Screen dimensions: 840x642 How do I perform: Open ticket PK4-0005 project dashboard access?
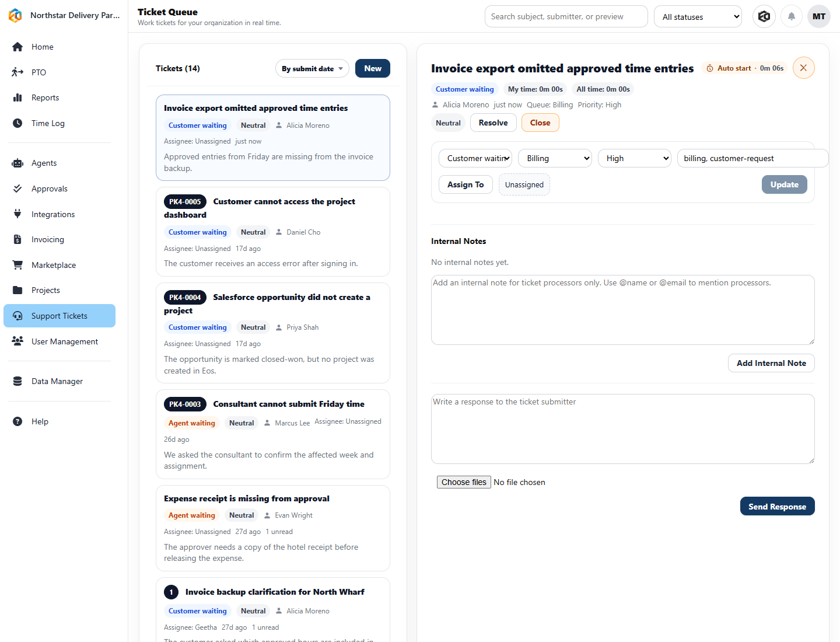click(x=273, y=232)
